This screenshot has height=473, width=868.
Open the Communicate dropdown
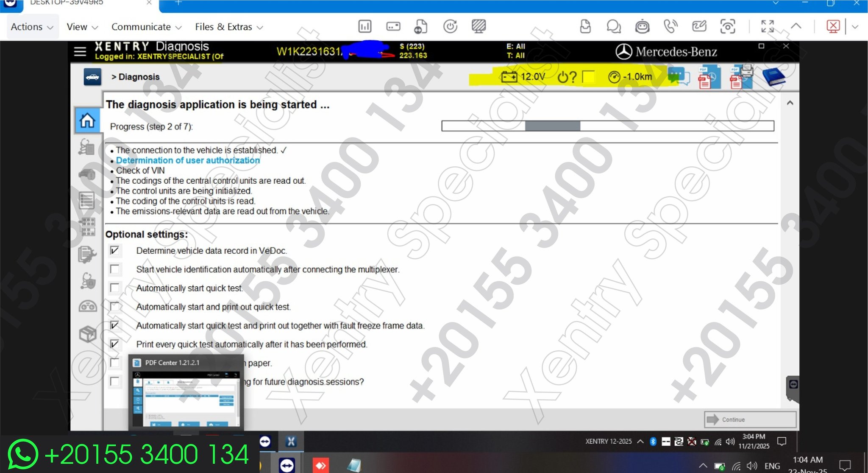pos(146,27)
